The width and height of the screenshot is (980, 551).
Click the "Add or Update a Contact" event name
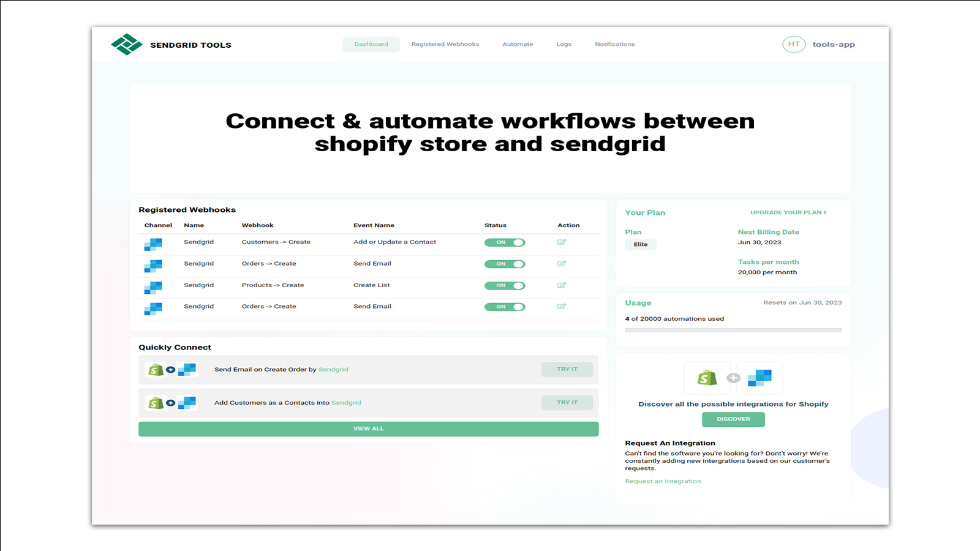[394, 242]
